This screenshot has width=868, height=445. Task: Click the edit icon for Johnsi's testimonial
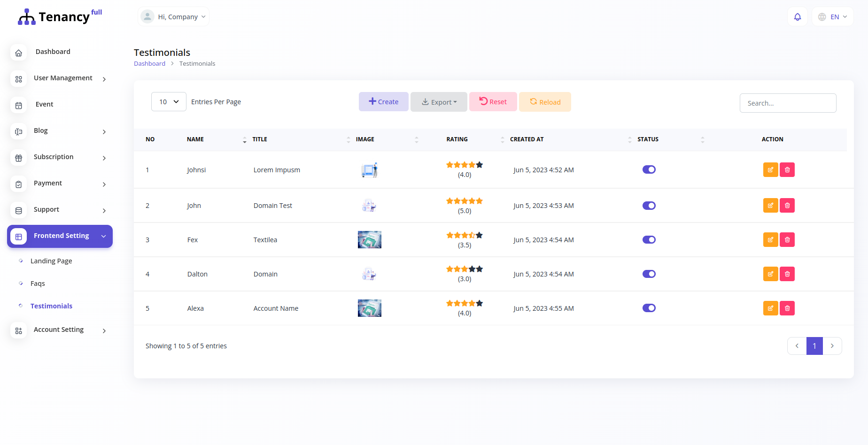click(770, 170)
